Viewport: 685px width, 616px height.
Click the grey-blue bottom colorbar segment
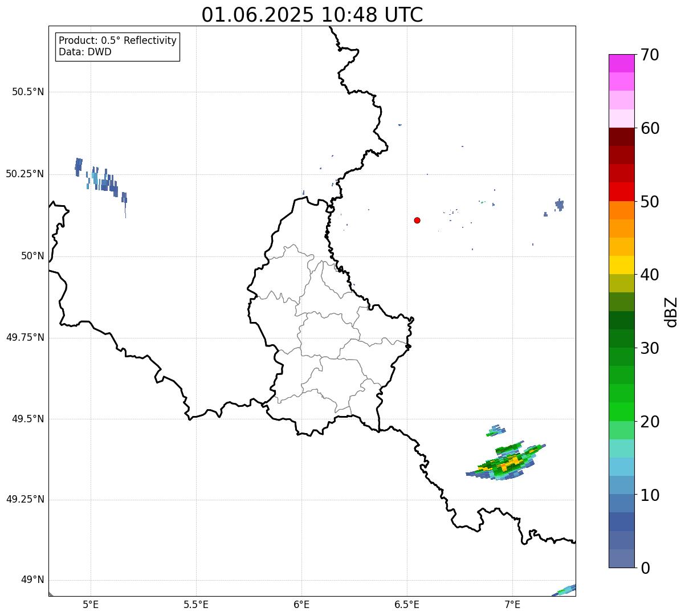(621, 558)
